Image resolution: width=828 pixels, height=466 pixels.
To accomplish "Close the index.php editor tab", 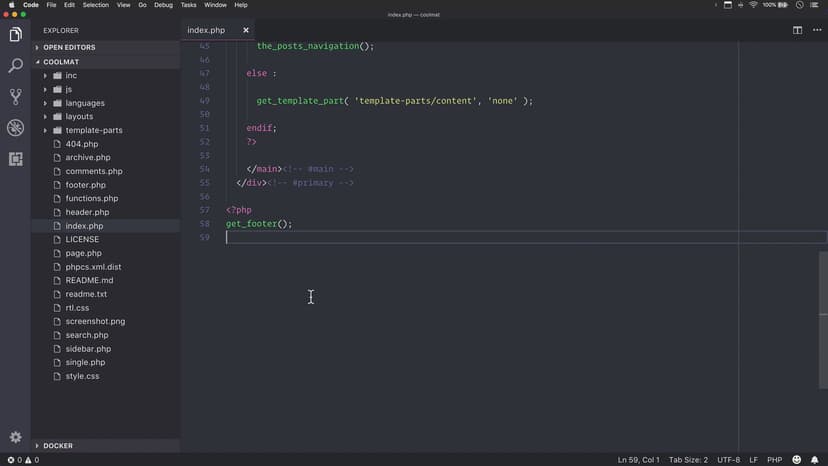I will [246, 30].
